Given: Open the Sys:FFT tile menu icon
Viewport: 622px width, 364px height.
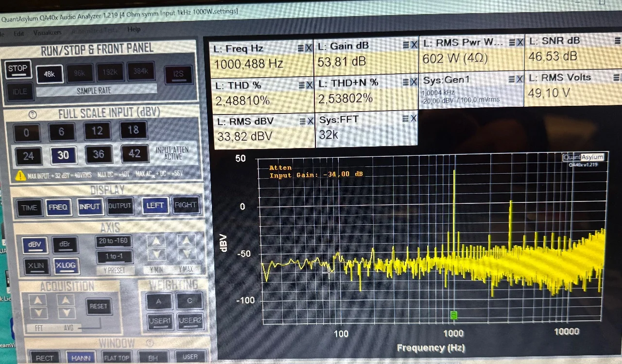Looking at the screenshot, I should (x=405, y=118).
